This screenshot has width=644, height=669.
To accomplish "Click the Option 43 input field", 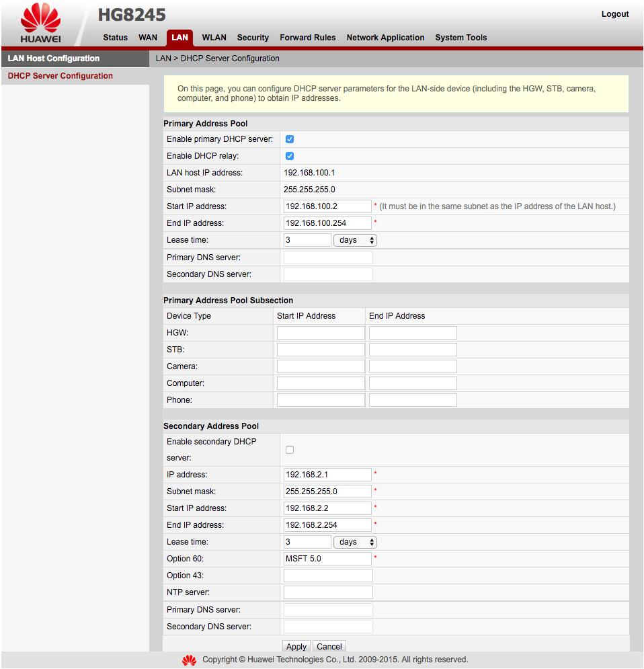I will [328, 576].
